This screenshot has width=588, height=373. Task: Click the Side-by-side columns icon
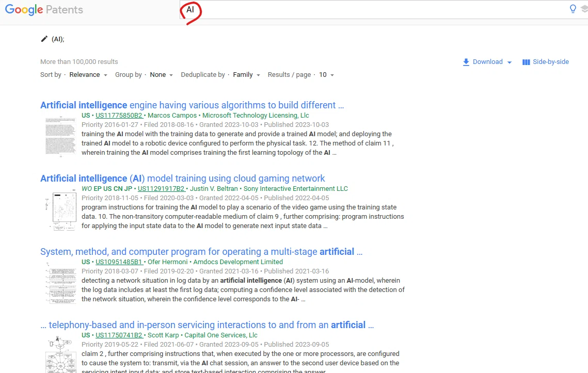pos(526,62)
